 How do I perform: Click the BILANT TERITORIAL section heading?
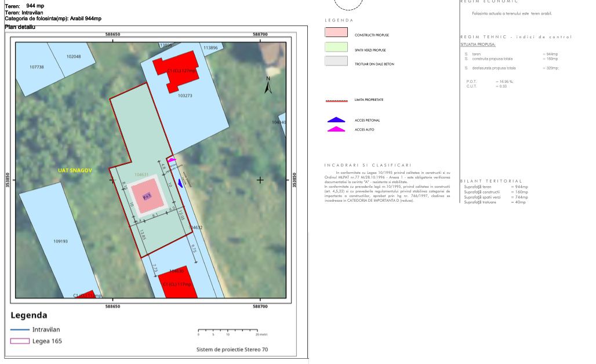[x=491, y=181]
